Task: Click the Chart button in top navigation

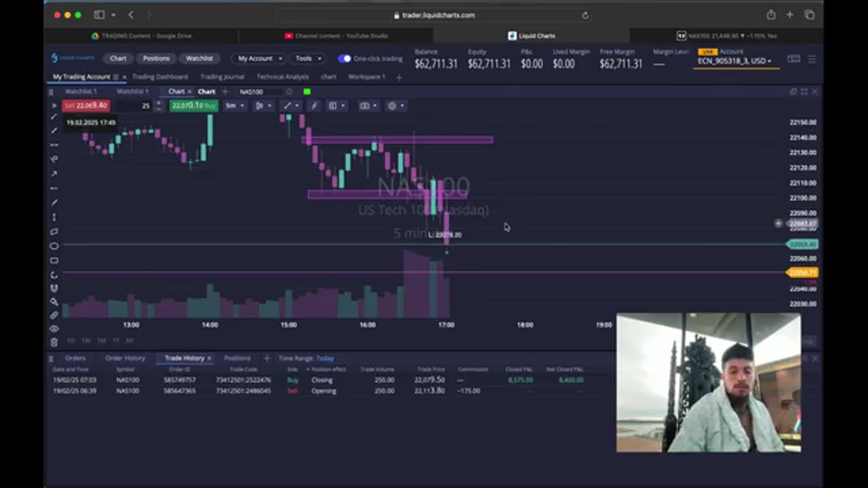Action: [118, 58]
